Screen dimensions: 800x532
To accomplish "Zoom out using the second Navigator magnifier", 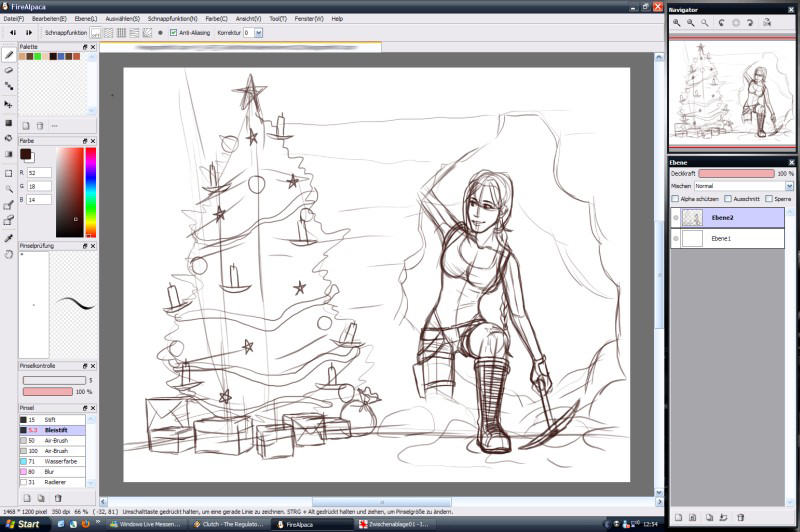I will pyautogui.click(x=691, y=23).
